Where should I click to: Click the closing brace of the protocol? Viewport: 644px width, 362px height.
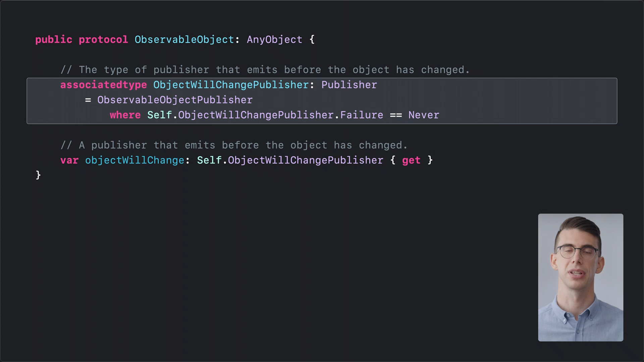[38, 175]
